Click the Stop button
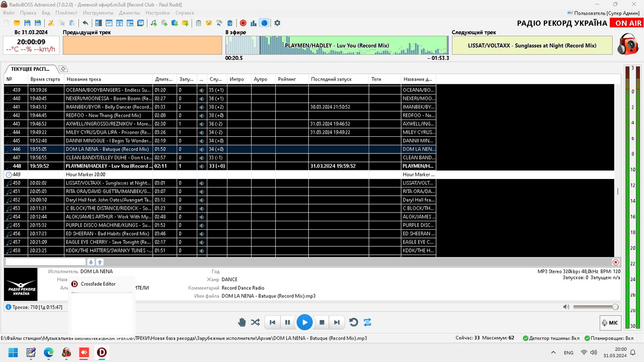 (322, 322)
